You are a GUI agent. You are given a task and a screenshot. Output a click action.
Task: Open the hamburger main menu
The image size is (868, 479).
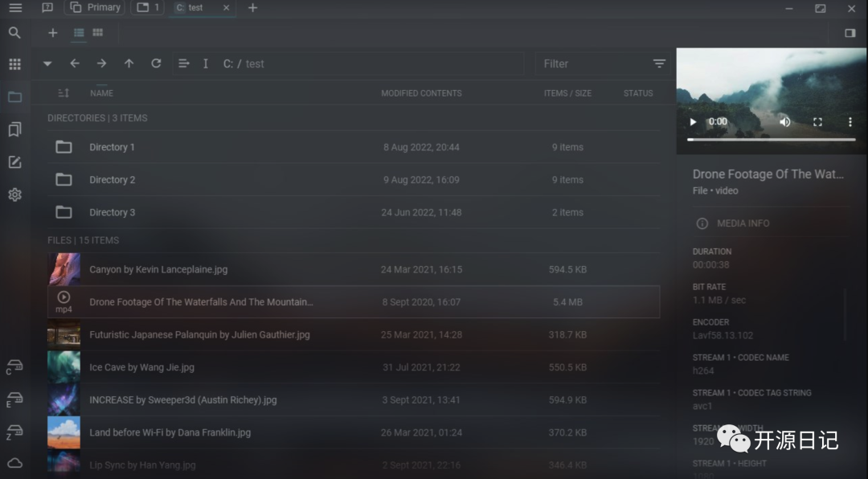(x=15, y=8)
